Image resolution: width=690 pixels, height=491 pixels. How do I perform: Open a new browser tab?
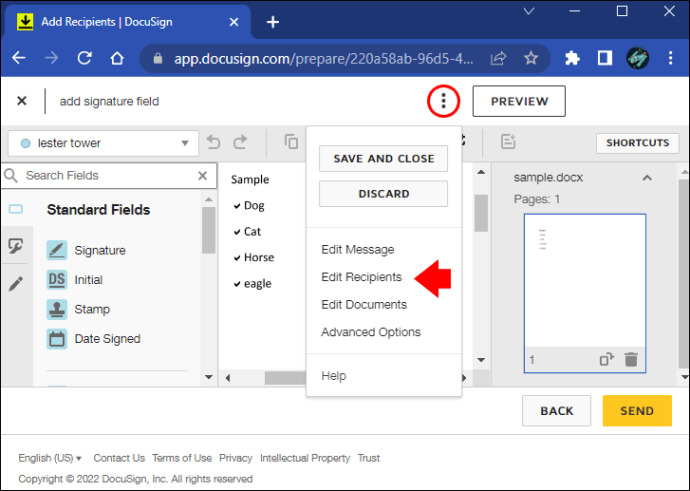point(273,22)
